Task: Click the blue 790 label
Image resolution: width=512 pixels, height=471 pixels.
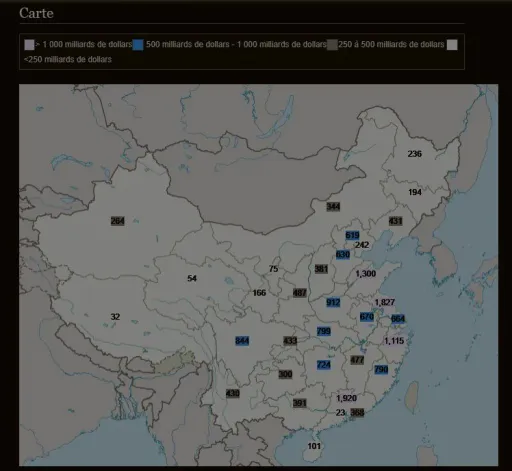Action: tap(381, 369)
